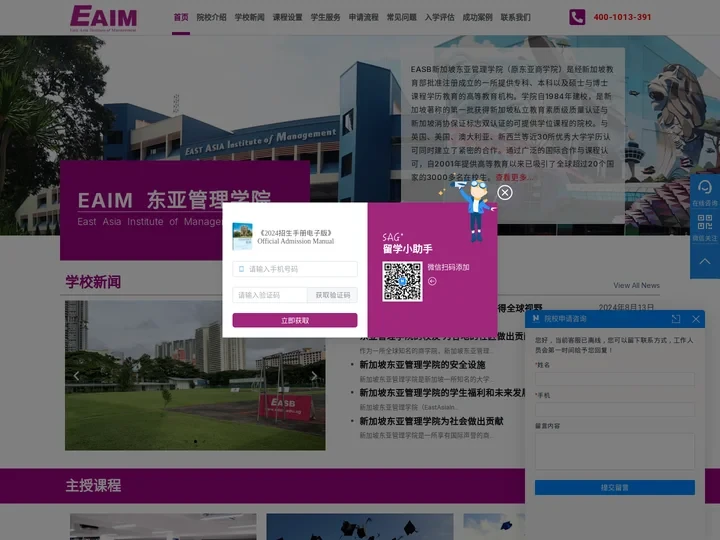The height and width of the screenshot is (540, 720).
Task: Click the phone icon beside 400-1013-391
Action: (577, 17)
